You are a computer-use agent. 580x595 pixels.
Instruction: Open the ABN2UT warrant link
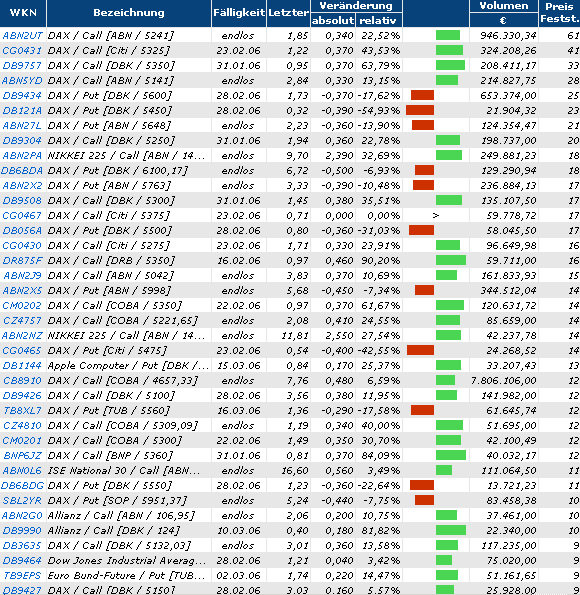click(x=22, y=36)
